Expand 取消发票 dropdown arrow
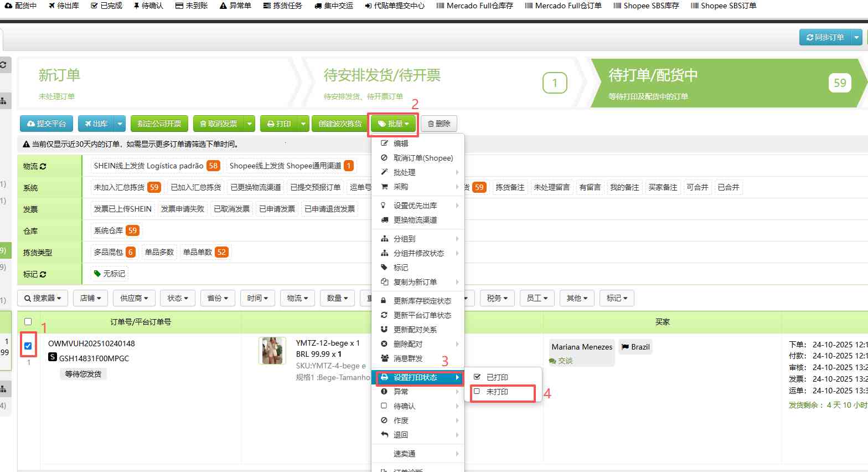Image resolution: width=868 pixels, height=472 pixels. [x=250, y=124]
